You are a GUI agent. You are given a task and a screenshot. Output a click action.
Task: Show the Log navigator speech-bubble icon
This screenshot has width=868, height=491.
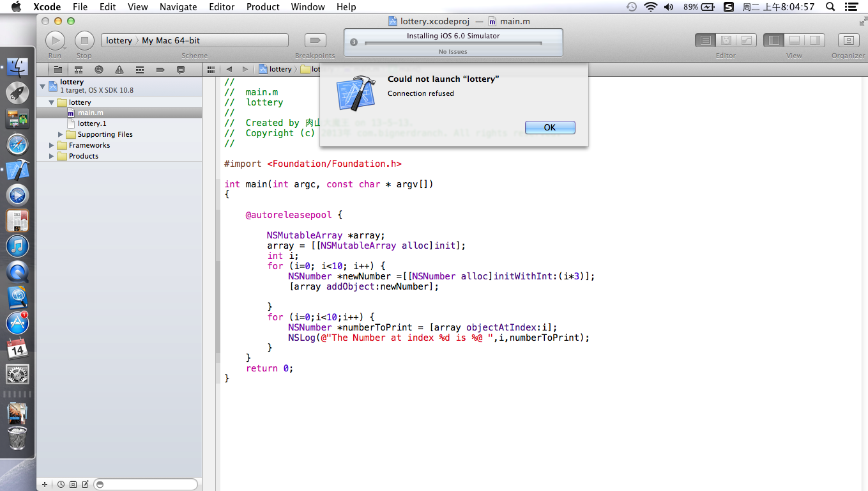tap(181, 70)
